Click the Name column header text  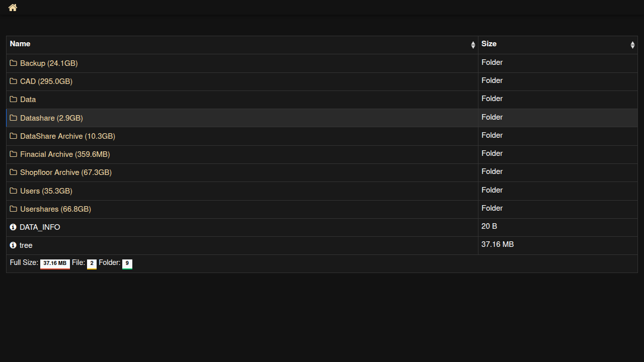(20, 44)
